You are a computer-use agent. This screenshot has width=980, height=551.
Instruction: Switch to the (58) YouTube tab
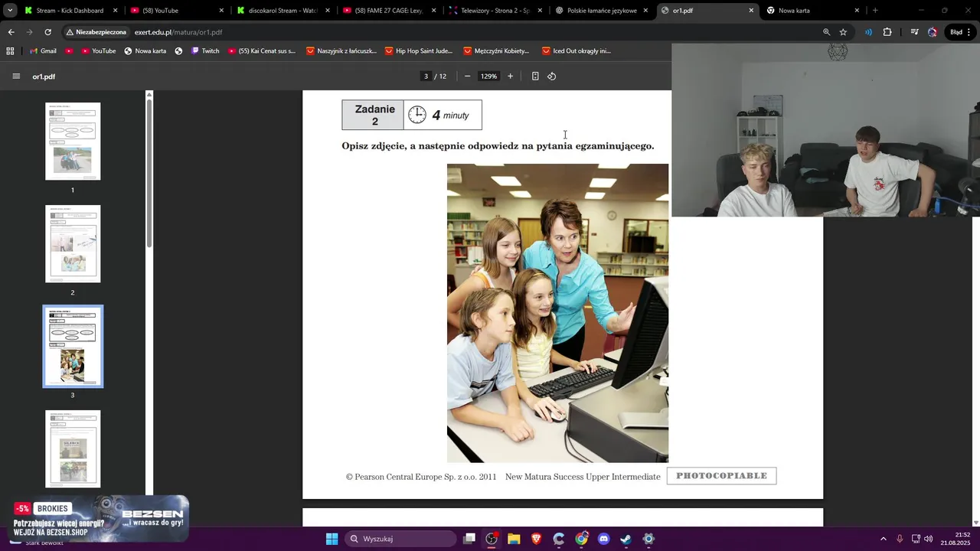pos(177,11)
